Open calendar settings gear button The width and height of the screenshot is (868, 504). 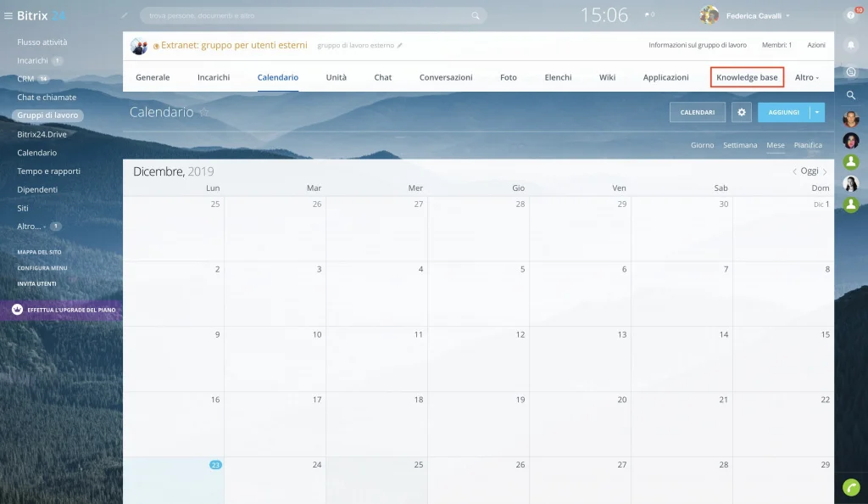coord(741,112)
